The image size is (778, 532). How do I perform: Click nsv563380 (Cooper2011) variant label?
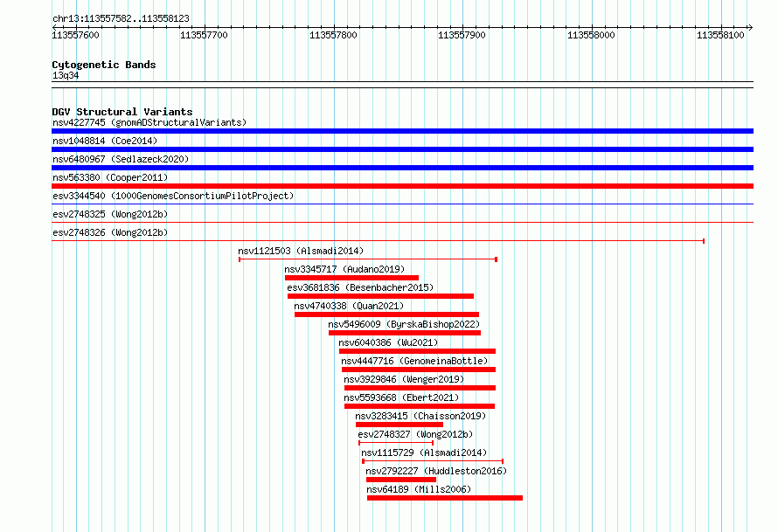click(110, 177)
